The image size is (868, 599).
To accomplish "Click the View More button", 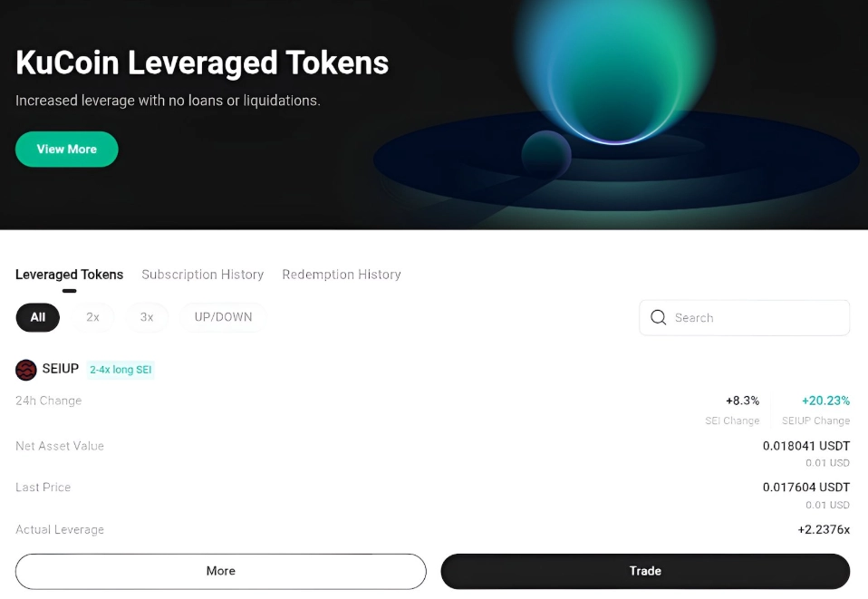I will (x=66, y=149).
